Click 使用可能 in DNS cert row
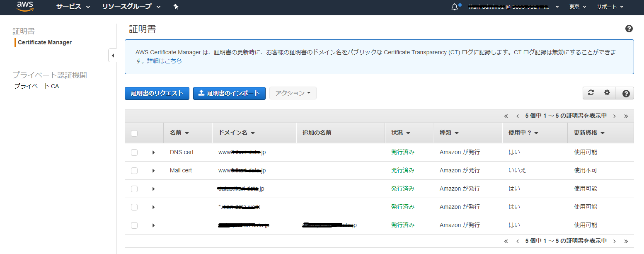Image resolution: width=644 pixels, height=254 pixels. click(585, 152)
